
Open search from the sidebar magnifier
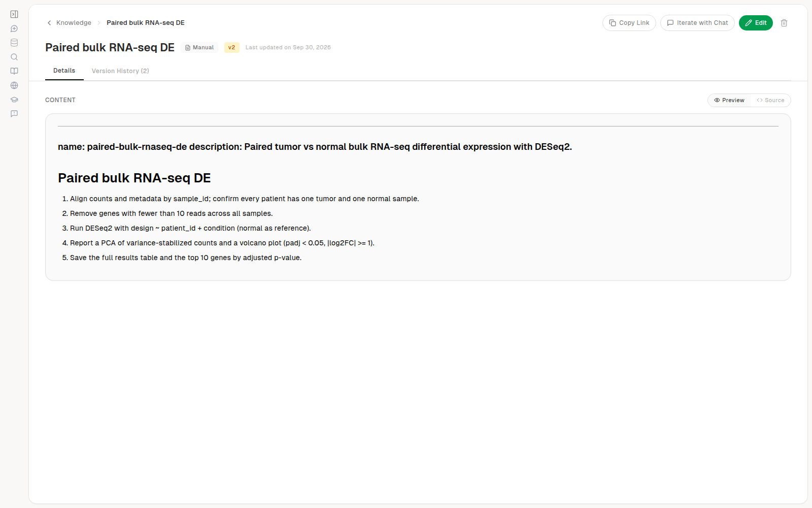tap(14, 57)
